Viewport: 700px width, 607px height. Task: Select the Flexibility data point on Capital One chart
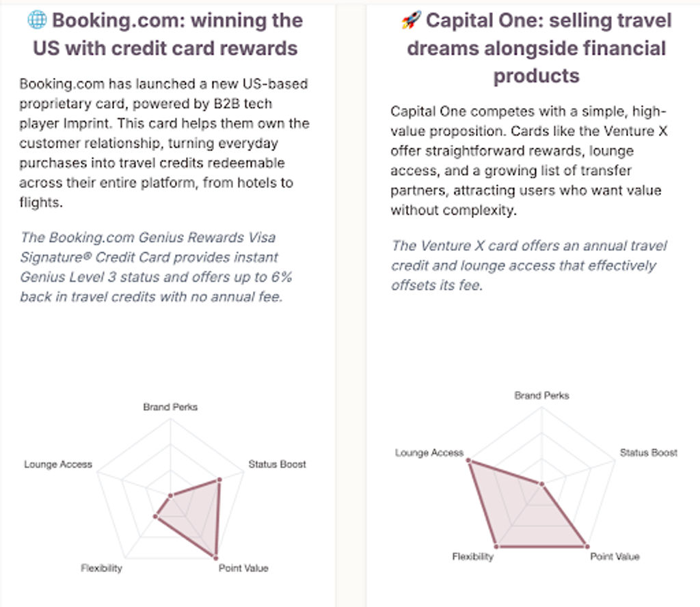496,546
